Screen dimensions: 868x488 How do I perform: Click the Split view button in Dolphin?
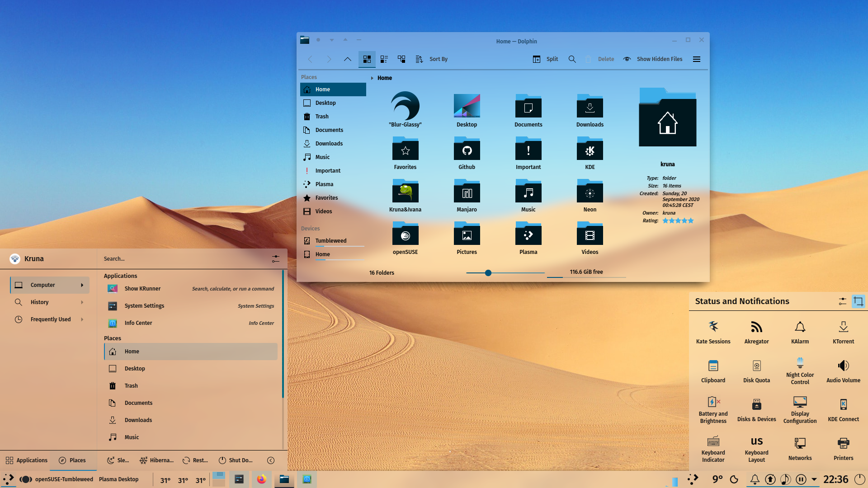tap(546, 59)
